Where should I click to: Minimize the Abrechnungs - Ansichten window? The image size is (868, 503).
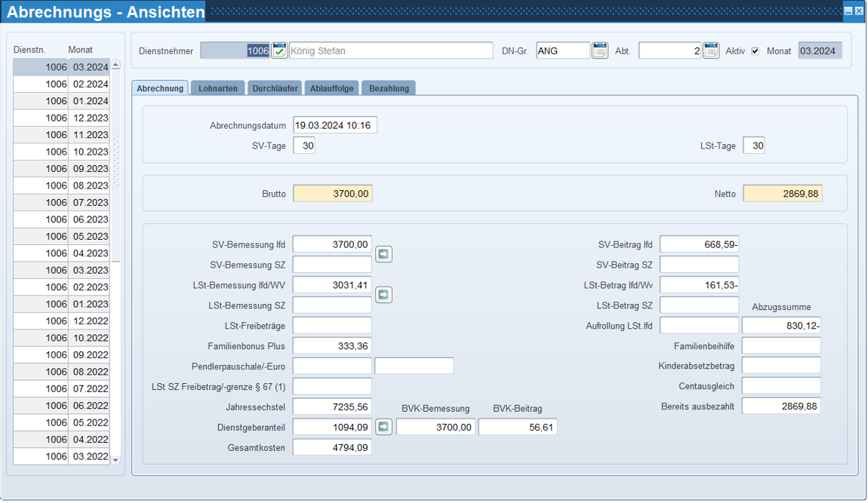click(x=848, y=11)
